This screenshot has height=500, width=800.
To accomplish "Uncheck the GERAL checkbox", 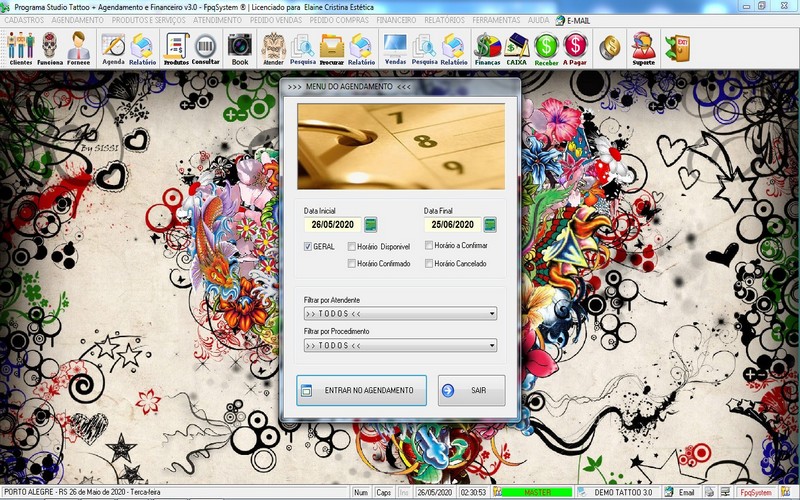I will pyautogui.click(x=308, y=246).
